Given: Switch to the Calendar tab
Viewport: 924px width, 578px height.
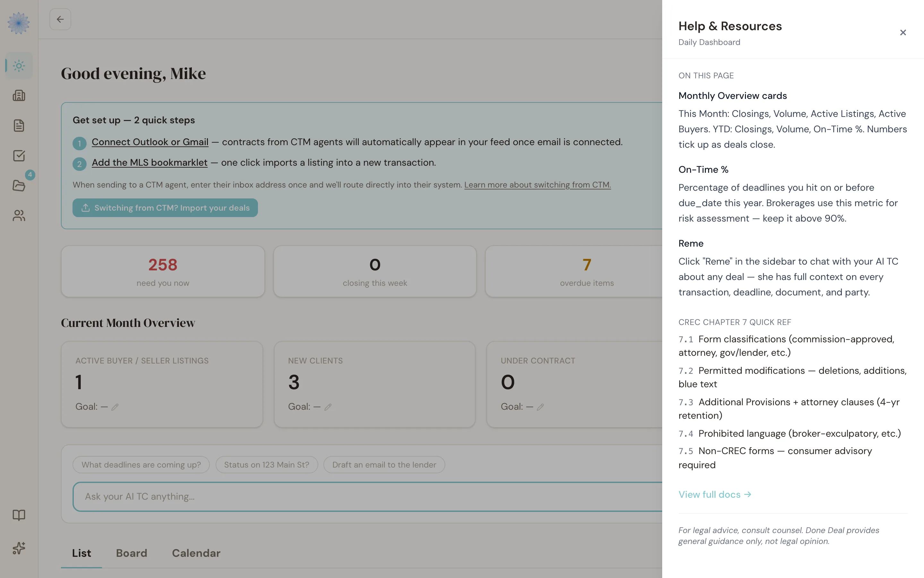Looking at the screenshot, I should tap(196, 553).
